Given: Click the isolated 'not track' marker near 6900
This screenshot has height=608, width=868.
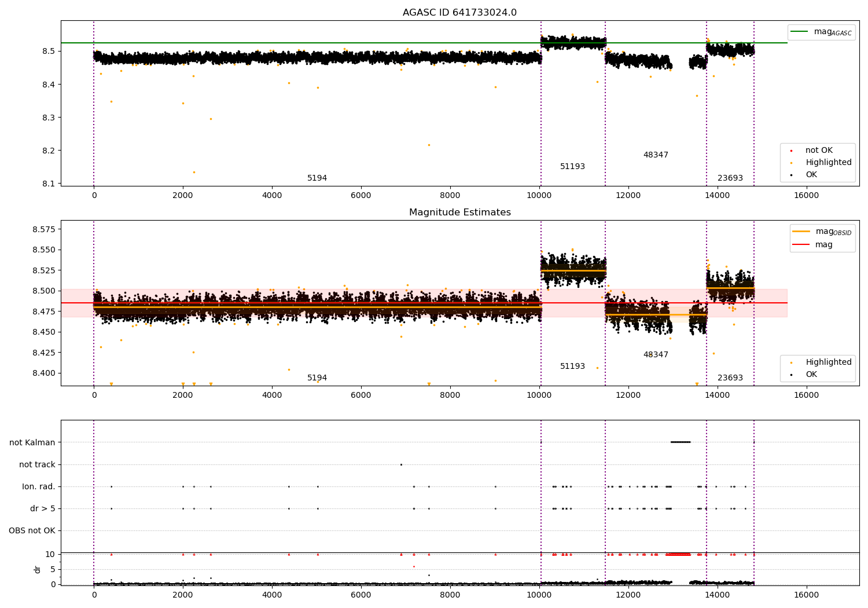Looking at the screenshot, I should (x=401, y=464).
